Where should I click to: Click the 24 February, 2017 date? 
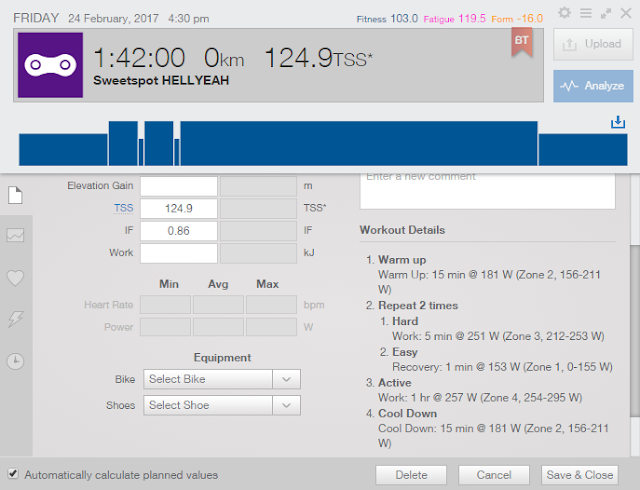pos(113,19)
